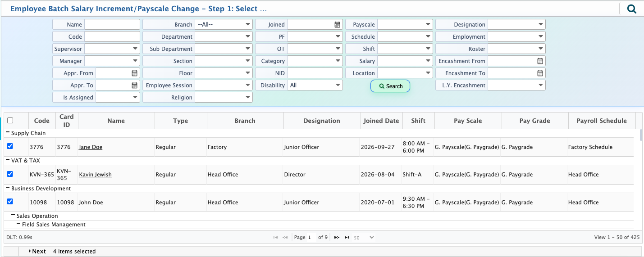The height and width of the screenshot is (257, 644).
Task: Collapse the Field Sales Management group
Action: [18, 224]
